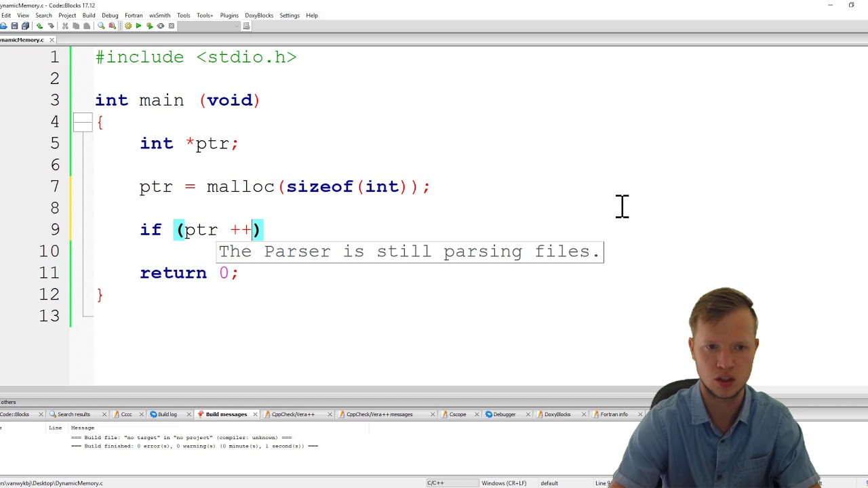Close the Build log tab
868x488 pixels.
[189, 414]
